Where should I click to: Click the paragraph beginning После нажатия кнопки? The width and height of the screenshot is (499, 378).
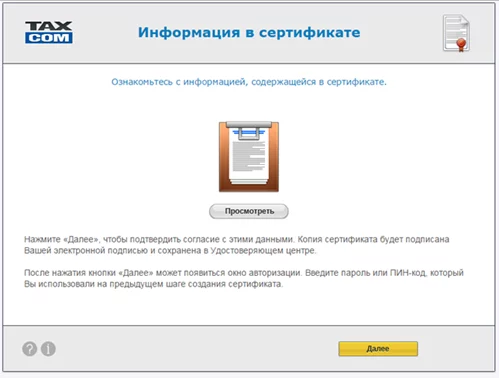(244, 278)
